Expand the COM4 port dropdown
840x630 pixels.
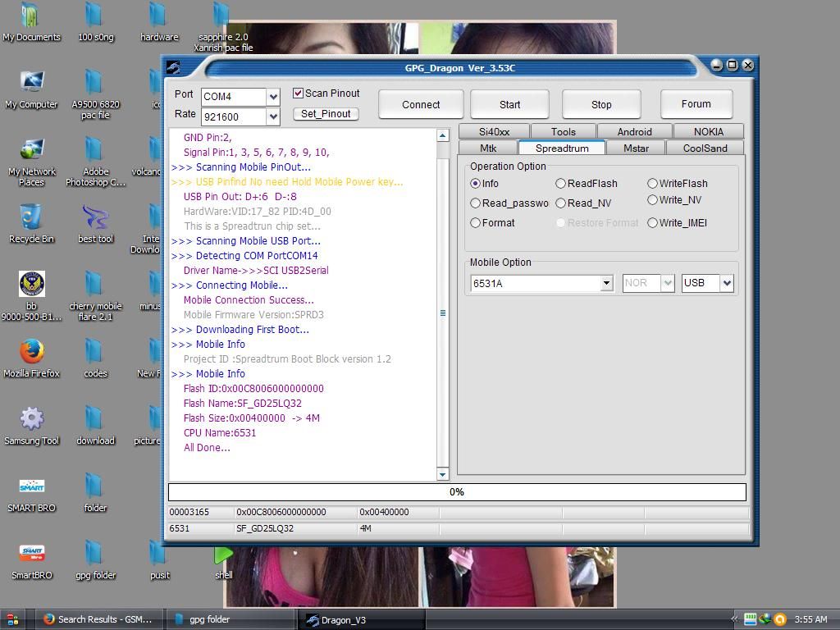tap(273, 97)
